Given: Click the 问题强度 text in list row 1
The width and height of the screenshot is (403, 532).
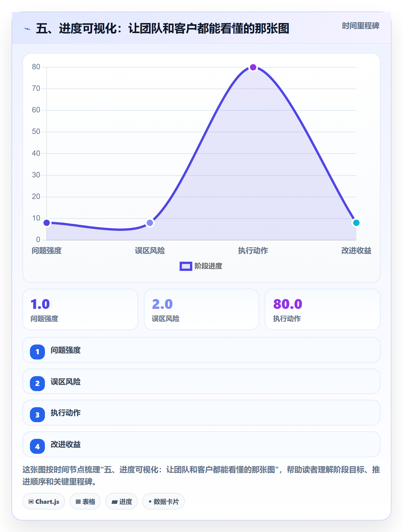Looking at the screenshot, I should tap(66, 350).
